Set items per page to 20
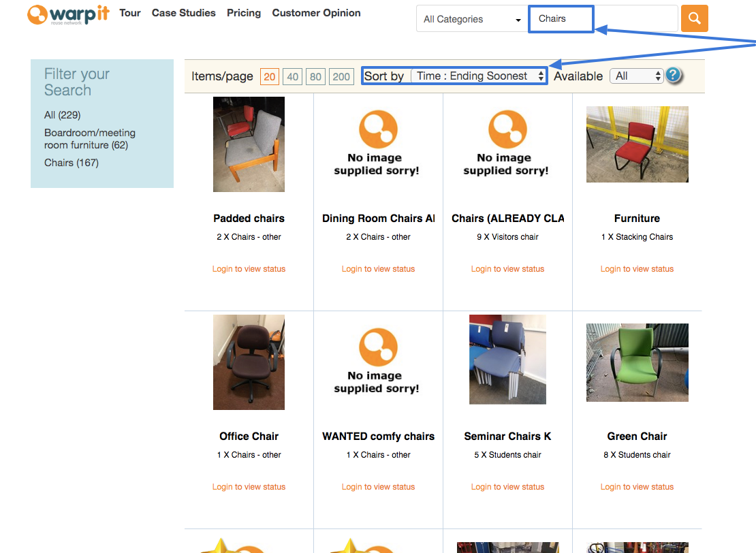Viewport: 756px width, 553px height. pos(270,77)
